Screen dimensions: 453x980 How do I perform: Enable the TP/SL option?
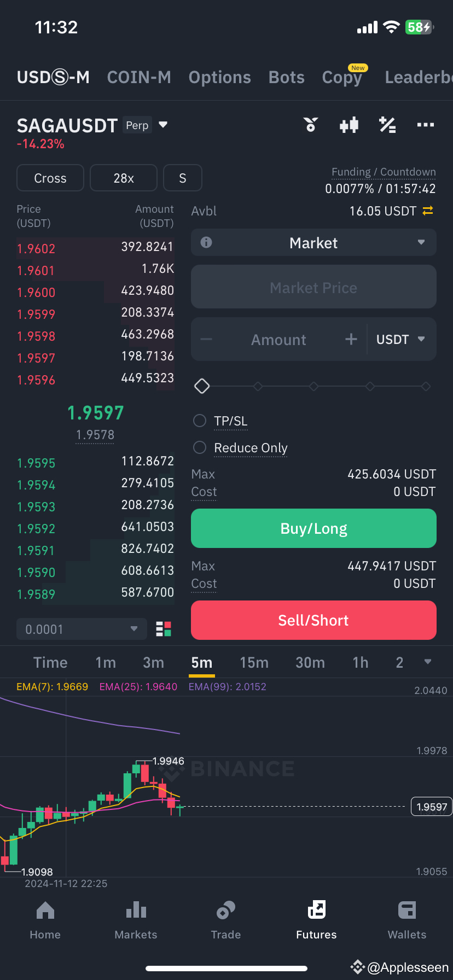[x=200, y=421]
